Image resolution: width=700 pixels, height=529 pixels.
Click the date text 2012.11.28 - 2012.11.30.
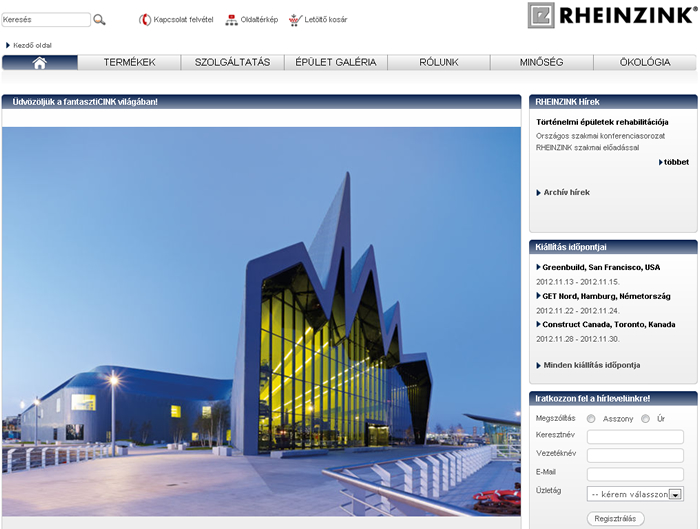(578, 339)
